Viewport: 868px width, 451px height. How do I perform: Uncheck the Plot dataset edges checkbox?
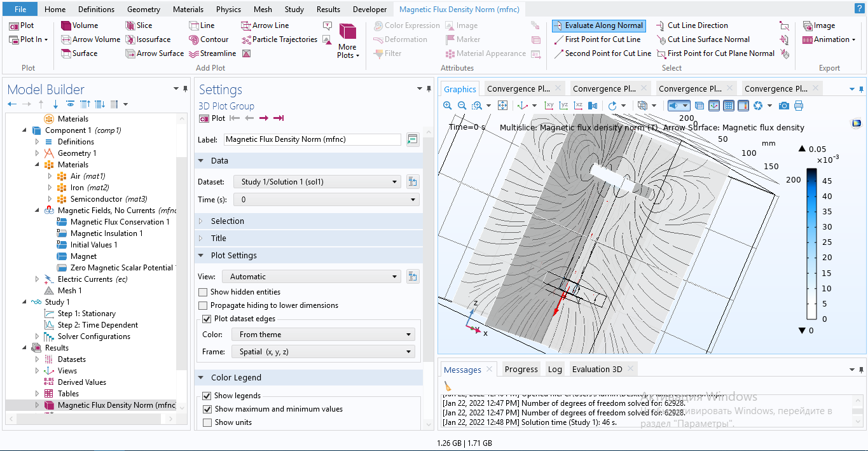tap(207, 319)
